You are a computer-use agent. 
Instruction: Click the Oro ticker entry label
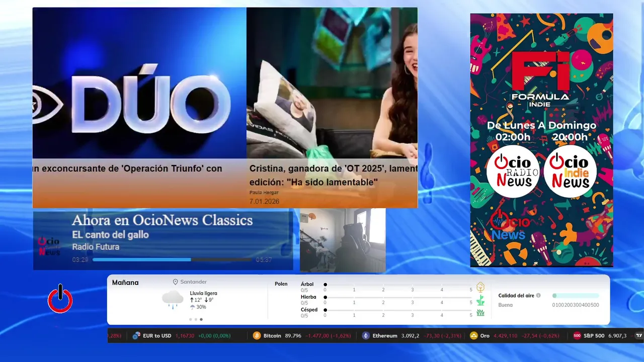pyautogui.click(x=485, y=335)
